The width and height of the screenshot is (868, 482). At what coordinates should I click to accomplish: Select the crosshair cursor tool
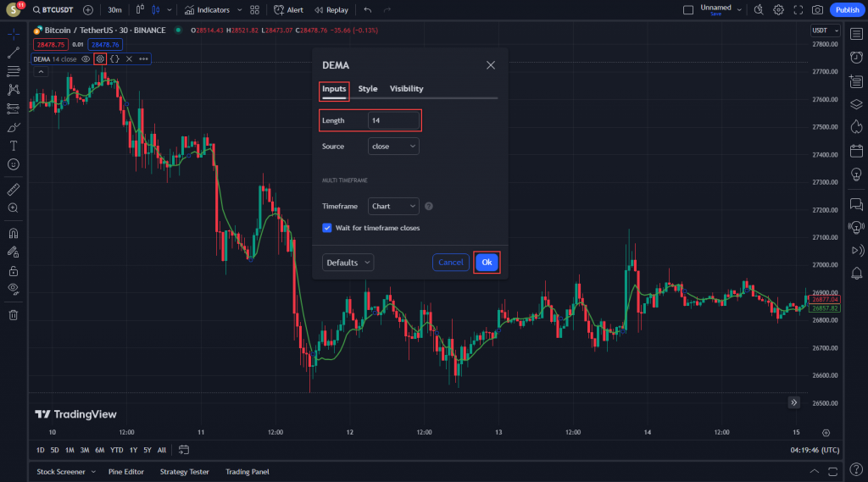pos(14,35)
